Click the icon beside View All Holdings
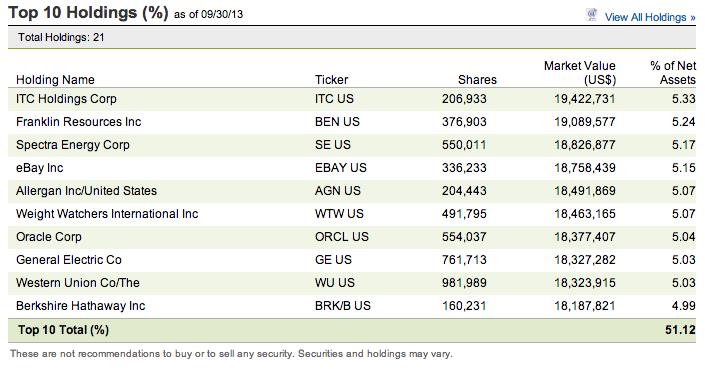 [x=592, y=15]
